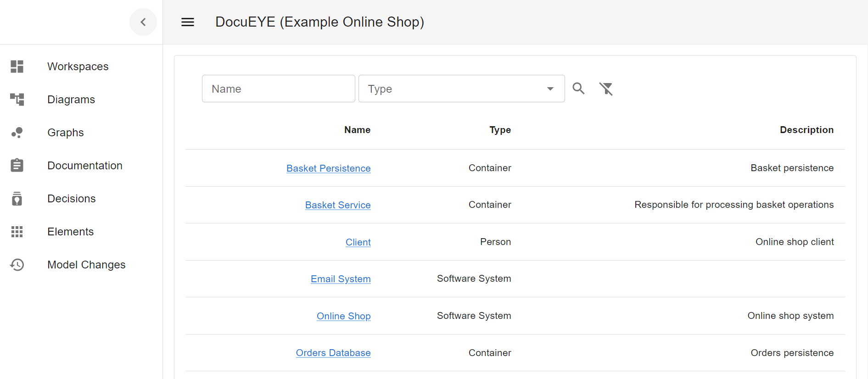Screen dimensions: 868x379
Task: Open the Model Changes menu item
Action: pos(86,265)
